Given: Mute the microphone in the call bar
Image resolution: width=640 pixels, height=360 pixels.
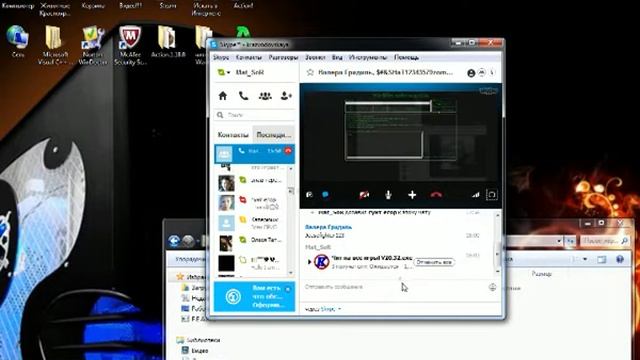Looking at the screenshot, I should click(388, 195).
